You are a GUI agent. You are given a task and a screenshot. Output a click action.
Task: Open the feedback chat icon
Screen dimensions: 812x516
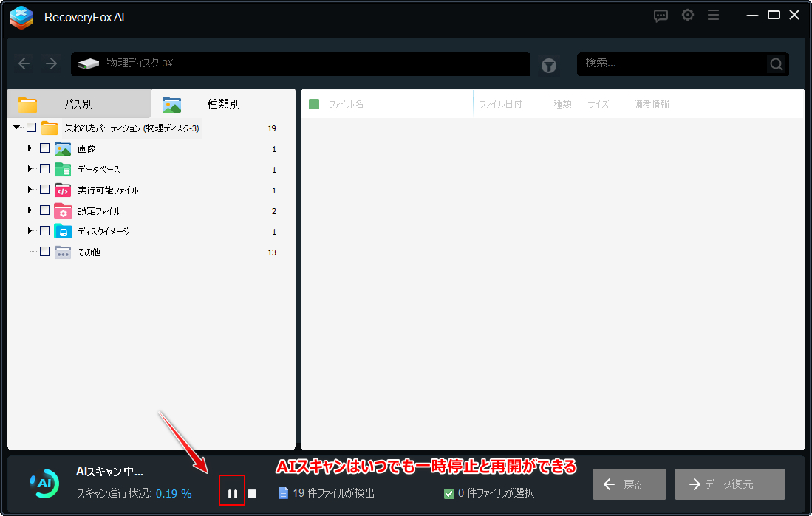661,16
